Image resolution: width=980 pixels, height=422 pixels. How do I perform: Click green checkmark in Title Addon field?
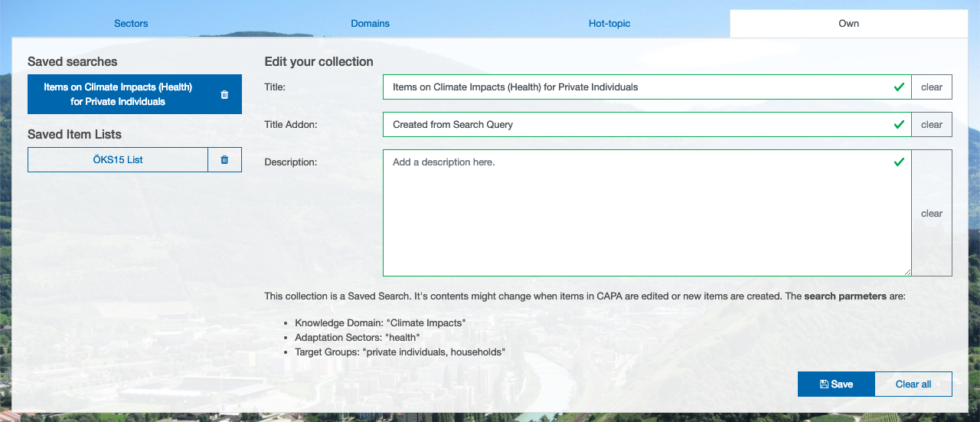[x=899, y=125]
